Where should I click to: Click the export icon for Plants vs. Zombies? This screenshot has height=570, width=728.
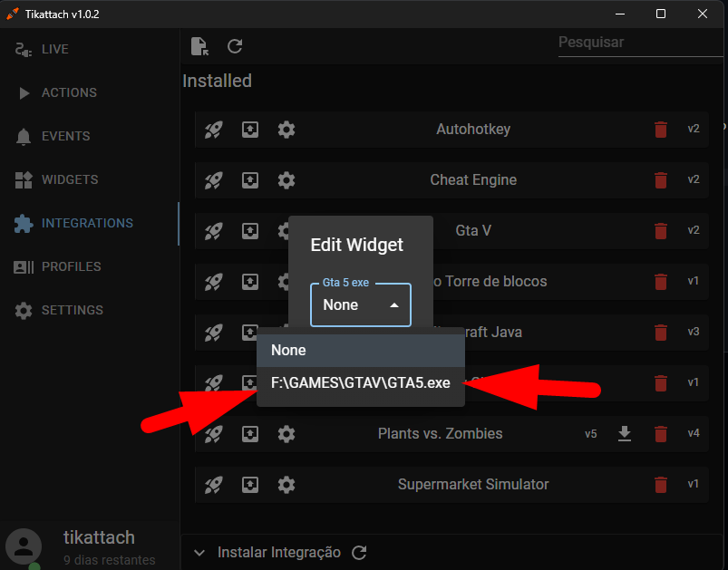tap(250, 434)
